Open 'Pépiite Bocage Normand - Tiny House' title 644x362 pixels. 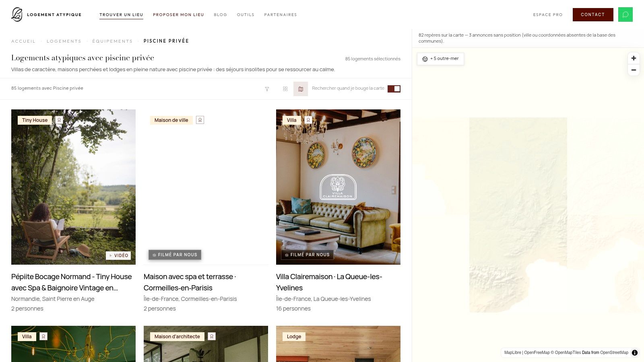point(72,282)
